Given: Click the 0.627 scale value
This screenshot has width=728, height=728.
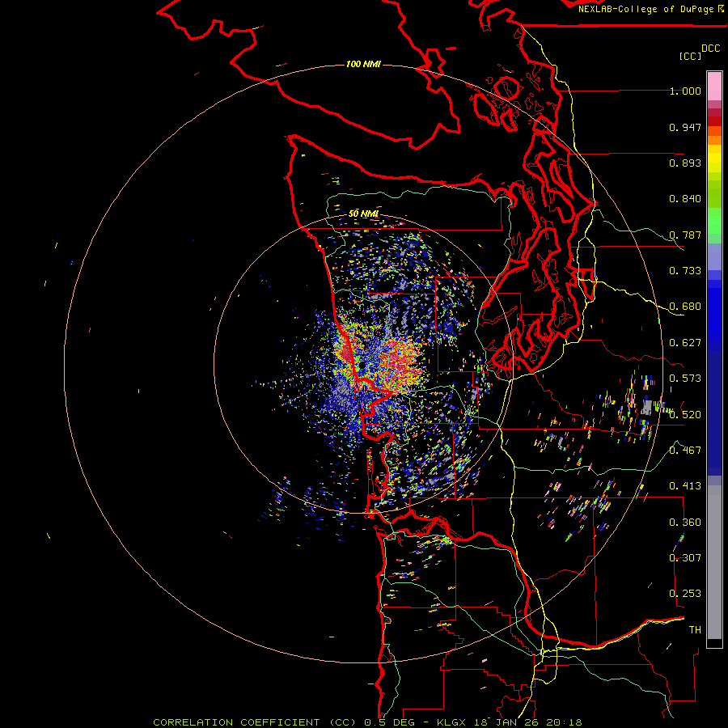Looking at the screenshot, I should click(x=685, y=343).
